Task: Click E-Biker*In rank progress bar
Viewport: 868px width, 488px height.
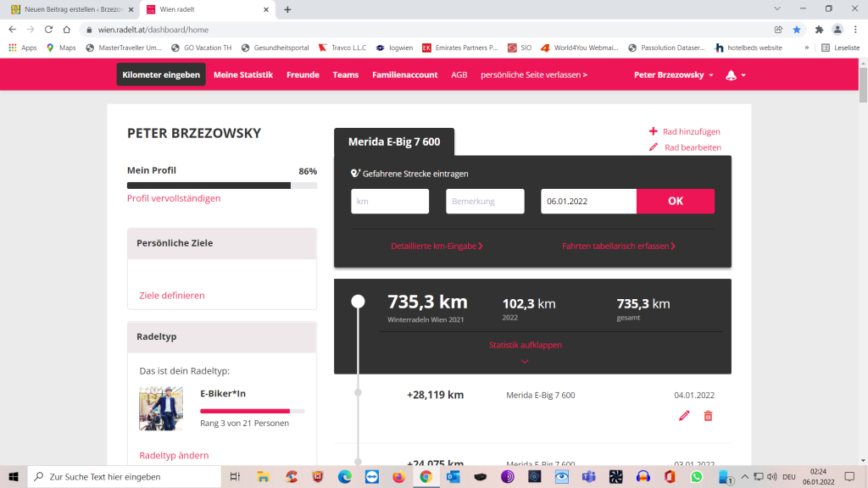Action: tap(252, 411)
